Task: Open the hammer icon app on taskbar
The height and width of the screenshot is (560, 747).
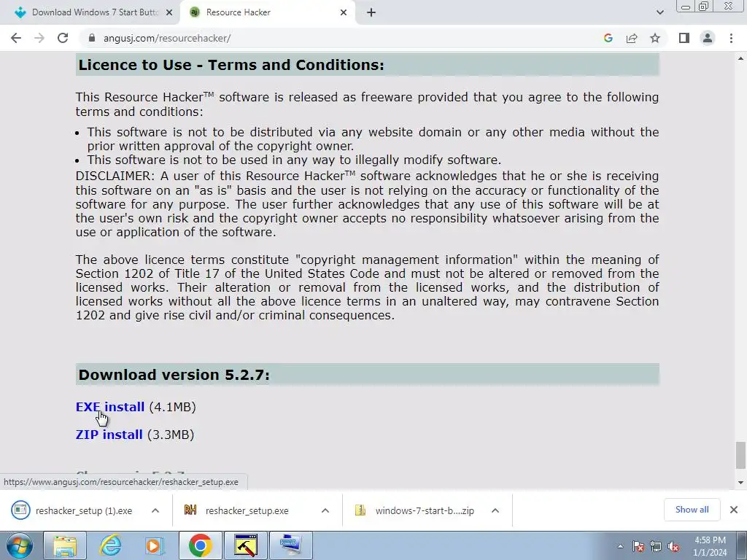Action: [245, 545]
